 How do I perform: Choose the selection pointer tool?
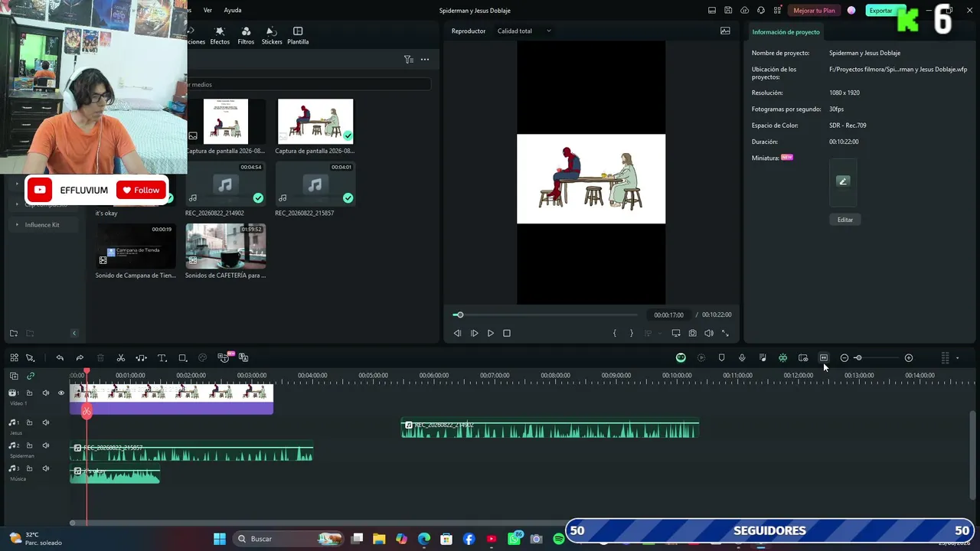point(31,357)
